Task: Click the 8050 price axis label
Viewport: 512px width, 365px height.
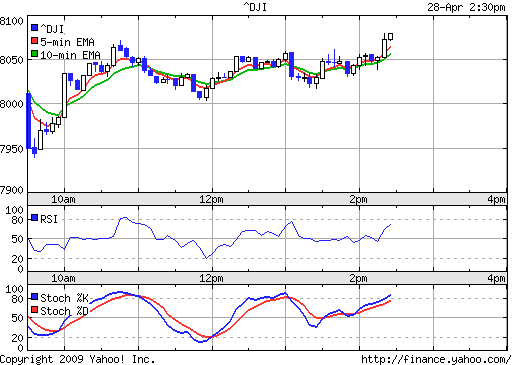Action: pos(12,60)
